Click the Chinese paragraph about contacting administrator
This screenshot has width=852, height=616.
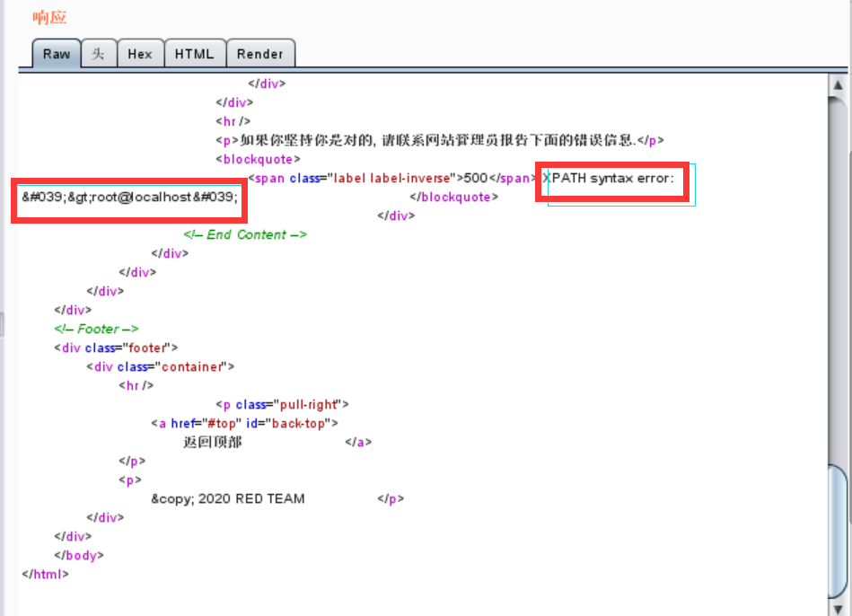coord(440,140)
